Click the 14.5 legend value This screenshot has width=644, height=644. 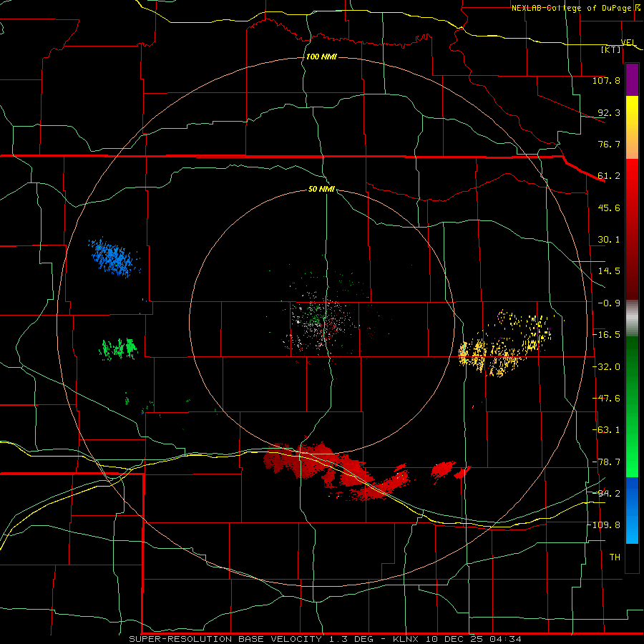[609, 271]
